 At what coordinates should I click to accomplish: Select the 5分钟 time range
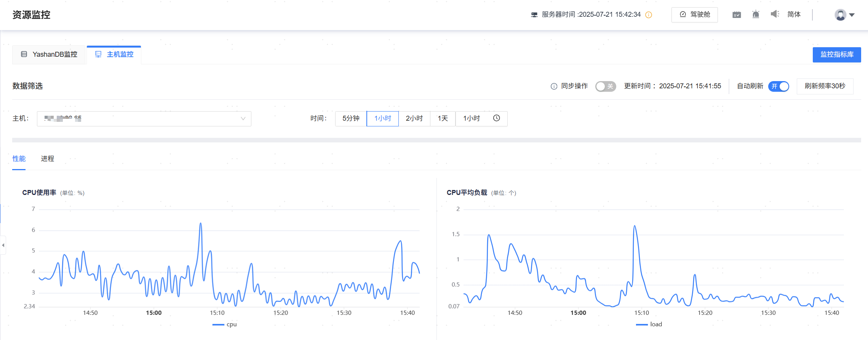point(350,118)
